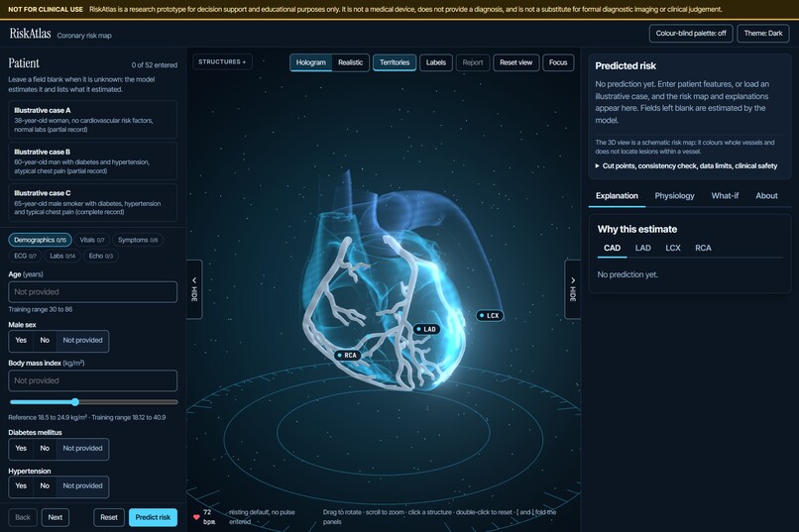This screenshot has width=799, height=532.
Task: Toggle the Labels overlay
Action: pyautogui.click(x=435, y=62)
